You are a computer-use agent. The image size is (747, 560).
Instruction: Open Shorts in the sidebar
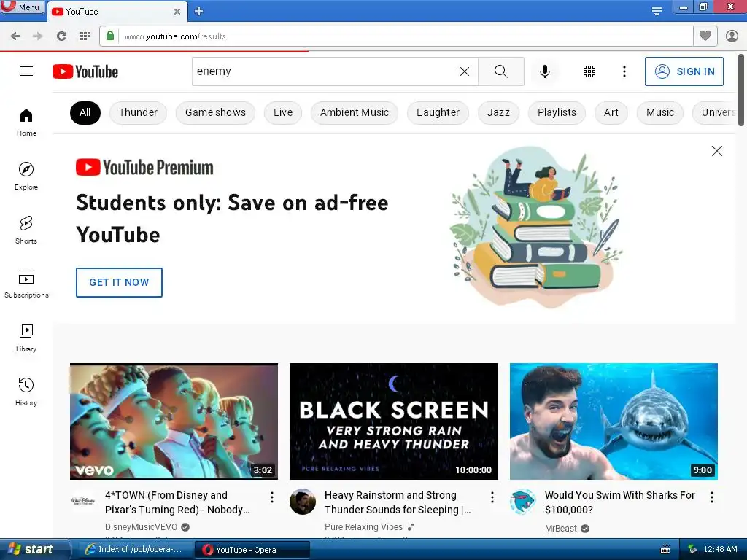pyautogui.click(x=26, y=230)
